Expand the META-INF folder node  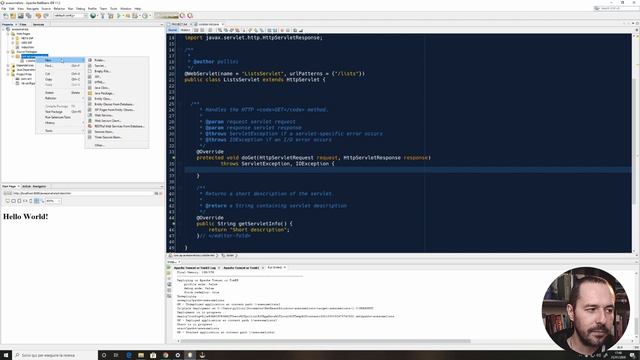pyautogui.click(x=13, y=38)
